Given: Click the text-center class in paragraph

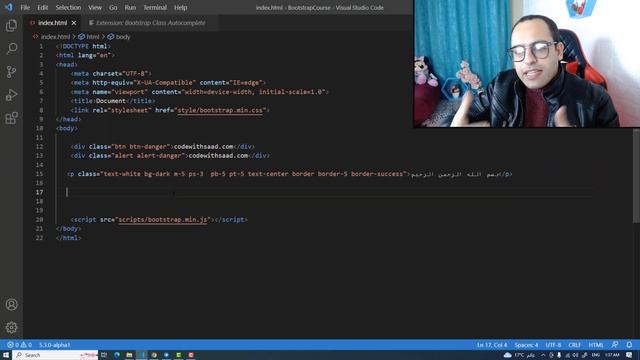Looking at the screenshot, I should pyautogui.click(x=268, y=174).
